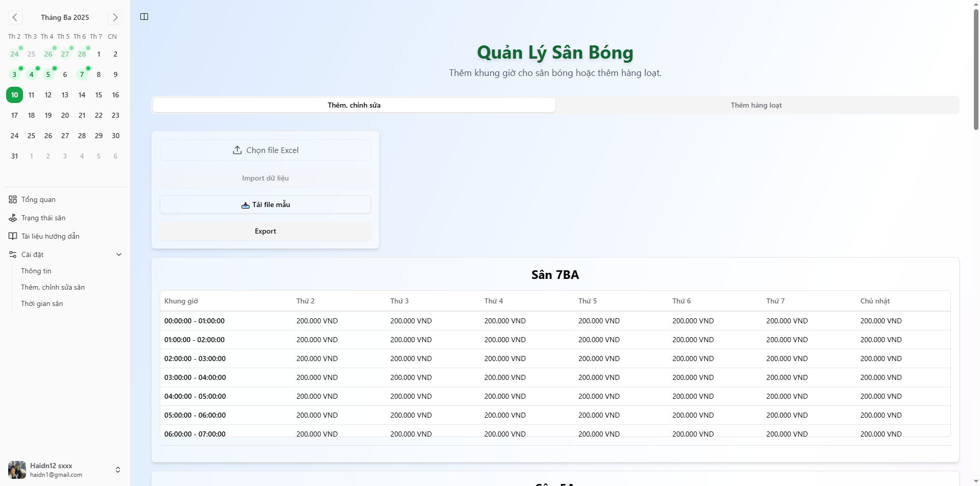Go to previous month in calendar
This screenshot has height=486, width=980.
15,17
